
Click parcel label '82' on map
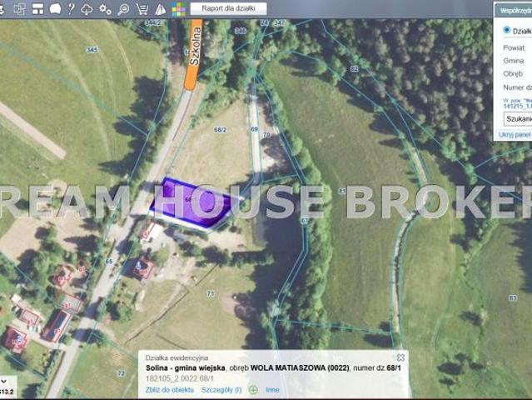click(354, 69)
